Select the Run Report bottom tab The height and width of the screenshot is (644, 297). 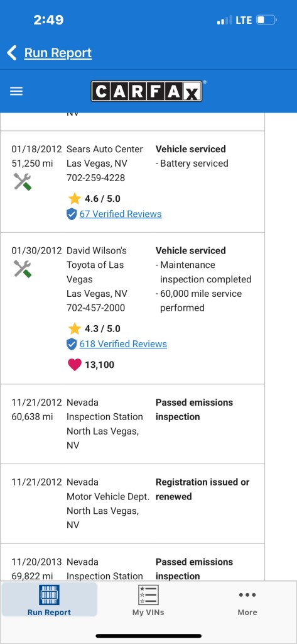(49, 599)
